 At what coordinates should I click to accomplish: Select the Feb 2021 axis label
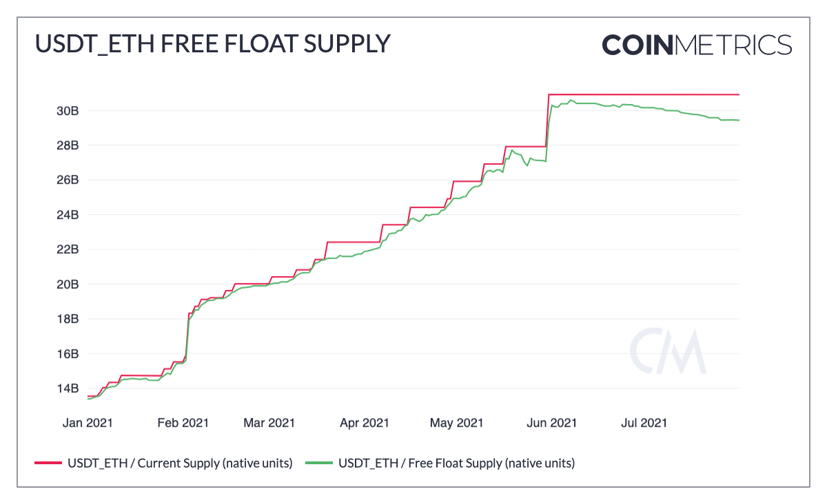[183, 422]
